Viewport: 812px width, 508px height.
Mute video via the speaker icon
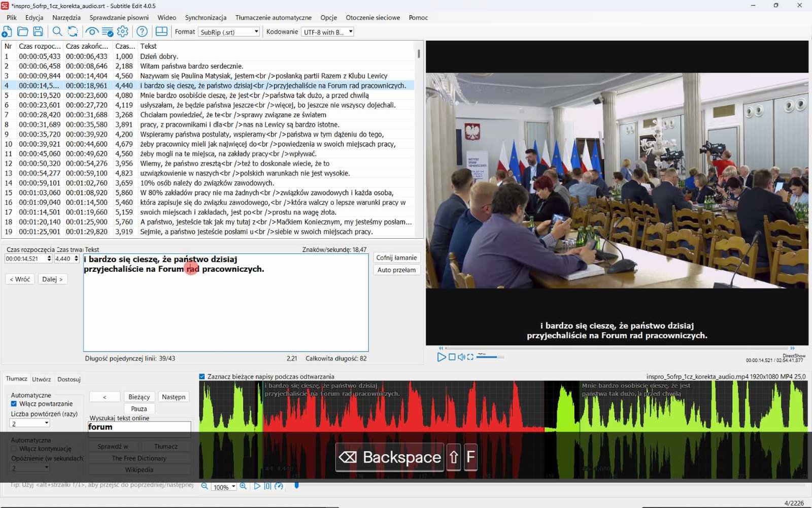[x=461, y=357]
